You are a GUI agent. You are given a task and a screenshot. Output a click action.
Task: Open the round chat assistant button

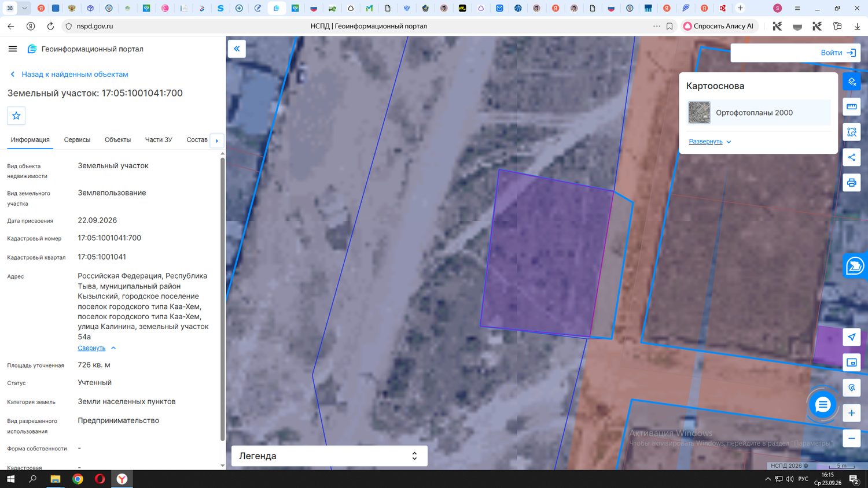(822, 404)
